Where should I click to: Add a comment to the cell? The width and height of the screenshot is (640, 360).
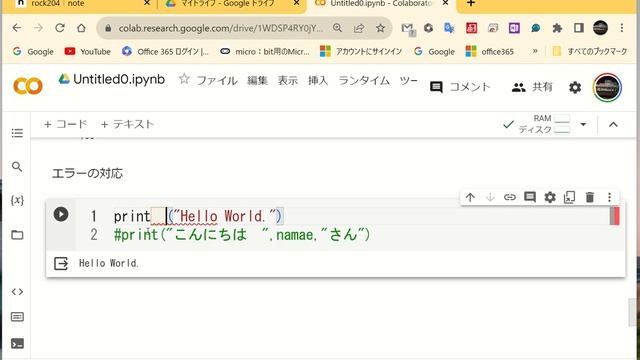tap(530, 198)
